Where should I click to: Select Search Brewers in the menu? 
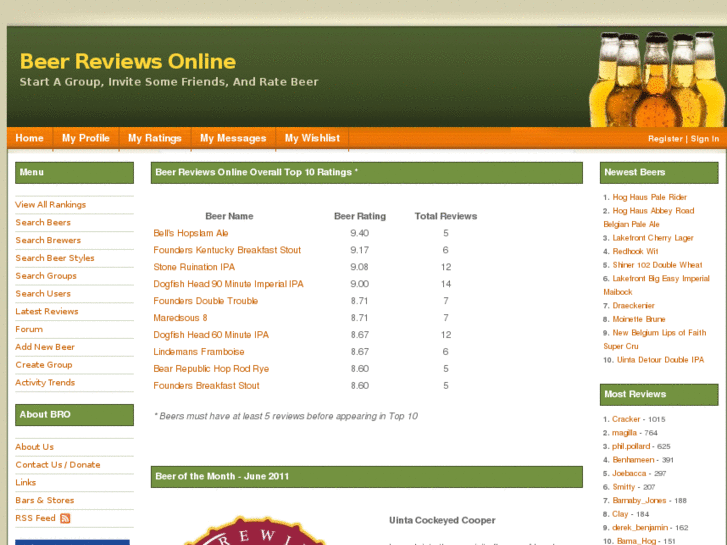click(48, 240)
